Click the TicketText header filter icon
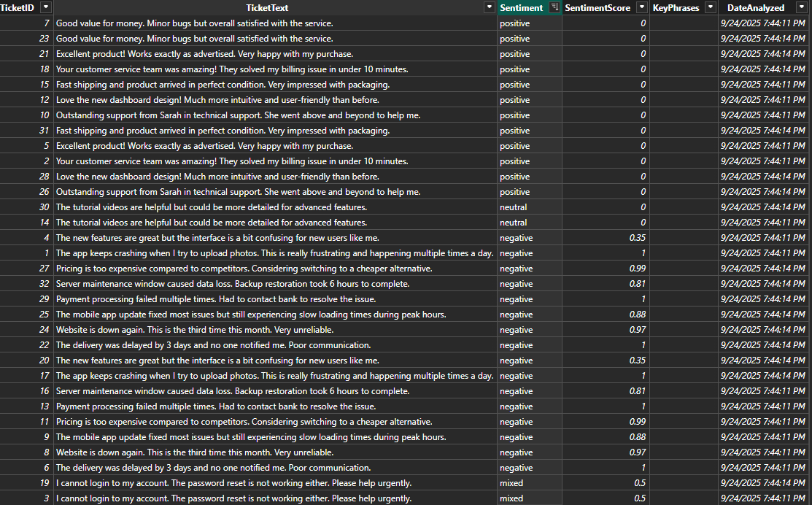 (489, 7)
